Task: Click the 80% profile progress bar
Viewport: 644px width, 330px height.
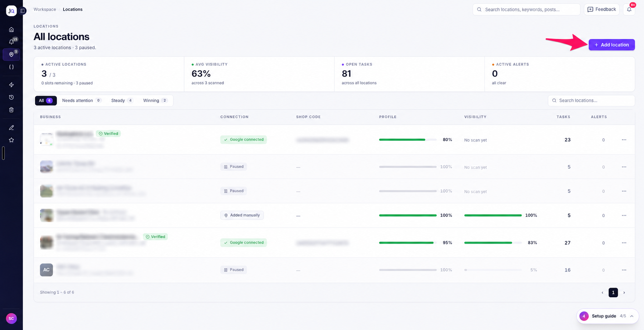Action: [408, 140]
